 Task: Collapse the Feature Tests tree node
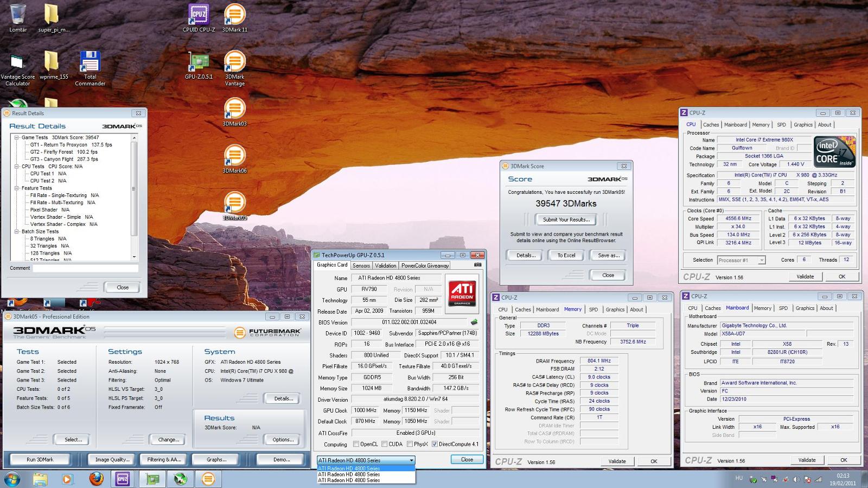pyautogui.click(x=17, y=188)
